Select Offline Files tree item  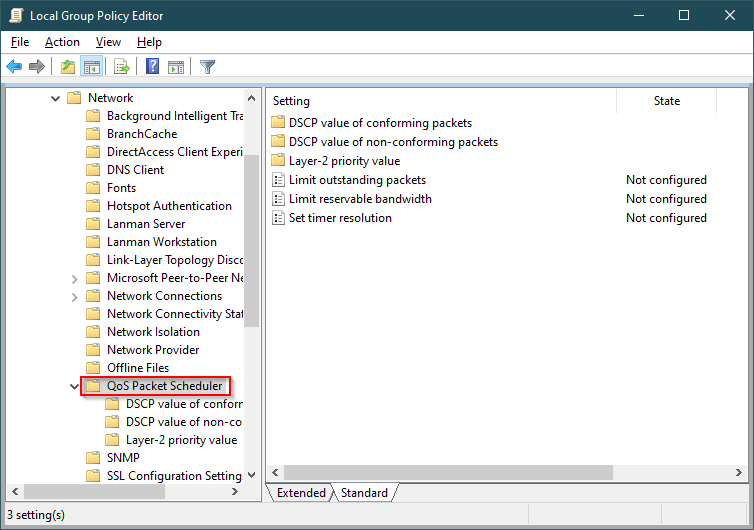point(138,367)
